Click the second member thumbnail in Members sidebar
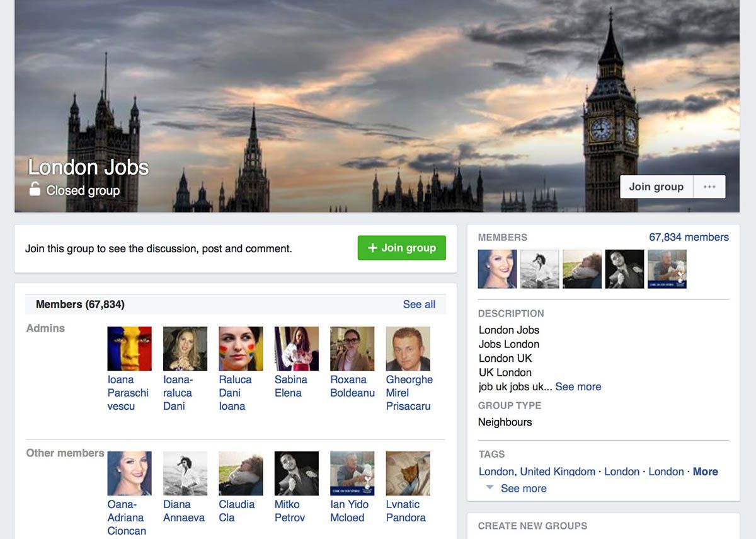Screen dimensions: 756x539 click(540, 269)
